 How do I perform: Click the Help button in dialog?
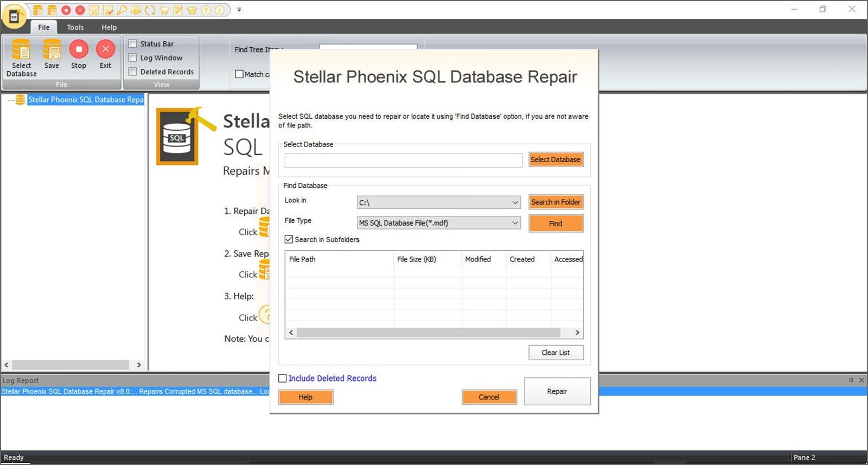click(305, 397)
